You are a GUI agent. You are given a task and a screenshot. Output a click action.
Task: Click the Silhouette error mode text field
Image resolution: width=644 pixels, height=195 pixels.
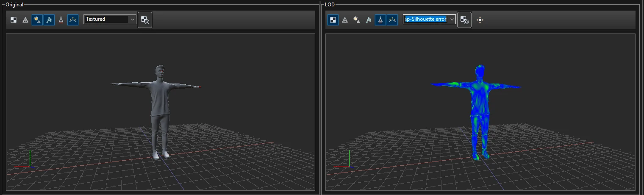tap(425, 19)
